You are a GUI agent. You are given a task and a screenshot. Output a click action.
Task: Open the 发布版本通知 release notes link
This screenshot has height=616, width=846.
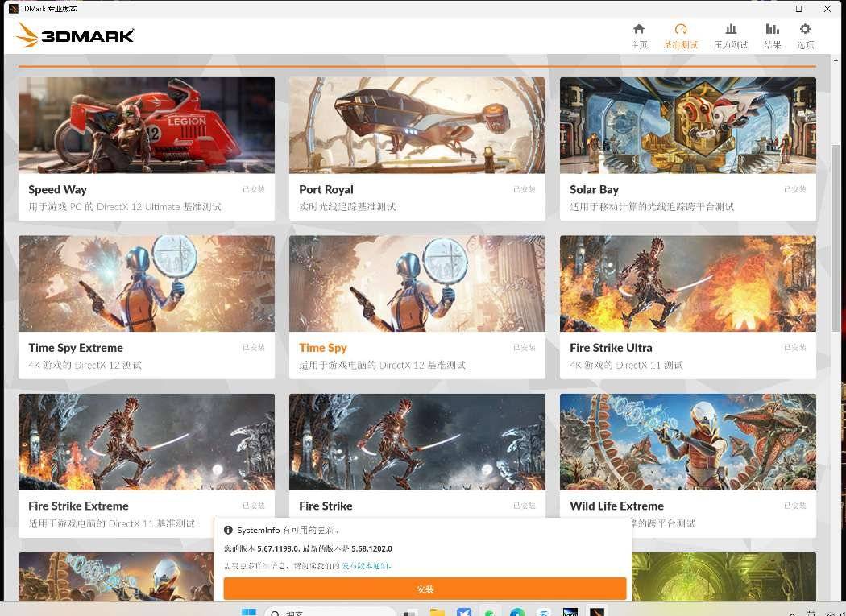pos(366,566)
